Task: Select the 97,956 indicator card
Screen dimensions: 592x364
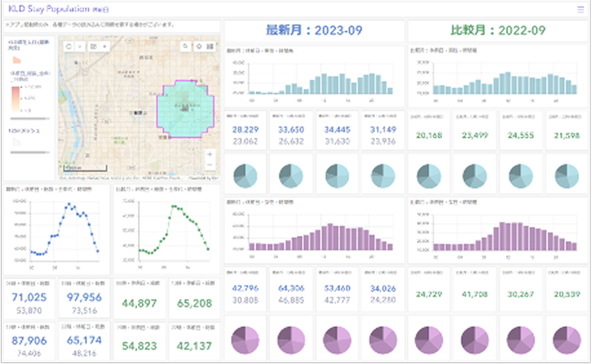Action: click(84, 298)
